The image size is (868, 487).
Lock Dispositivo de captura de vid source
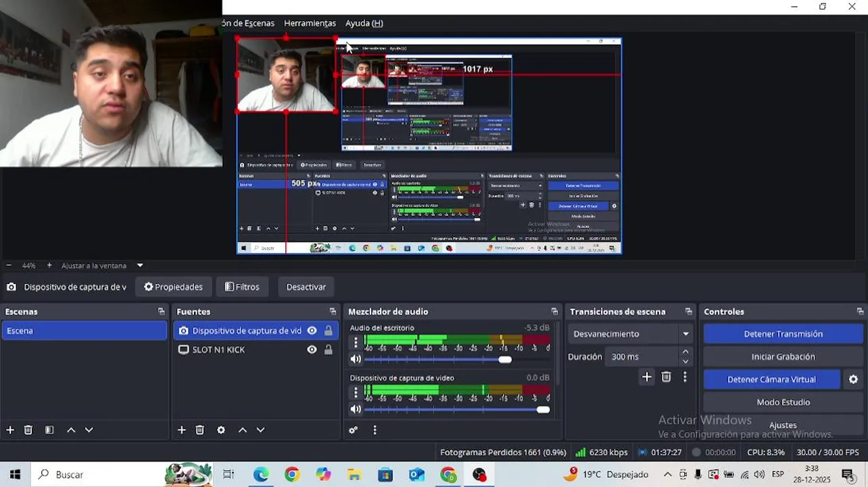pyautogui.click(x=329, y=331)
